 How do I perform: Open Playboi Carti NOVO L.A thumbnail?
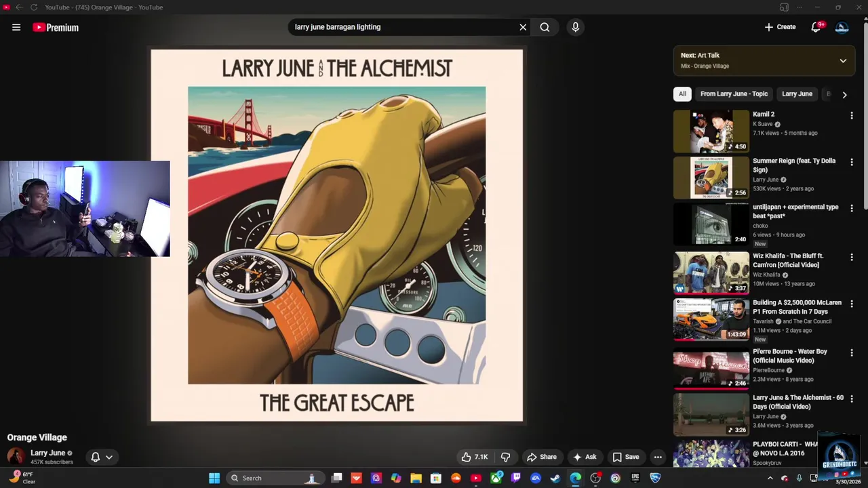click(711, 453)
